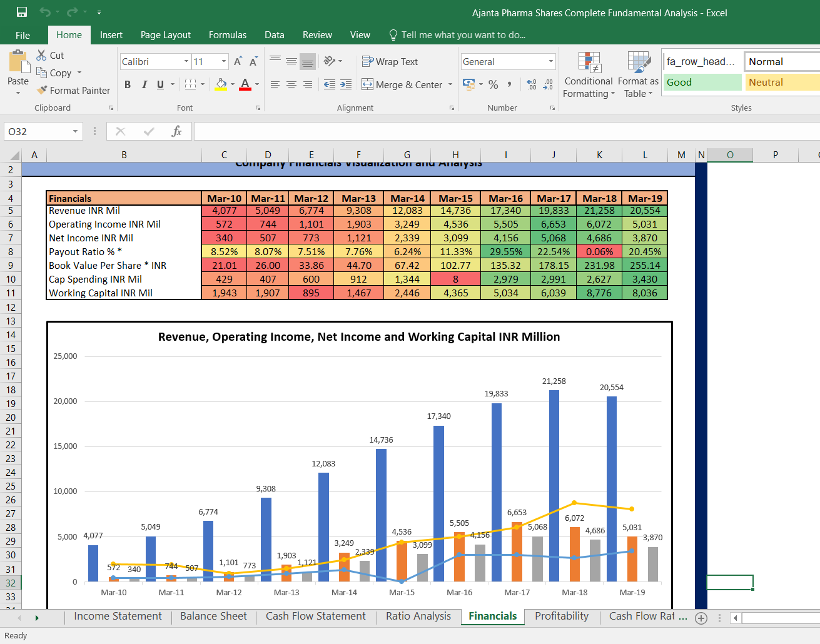This screenshot has width=820, height=644.
Task: Click into the formula bar
Action: coord(507,131)
